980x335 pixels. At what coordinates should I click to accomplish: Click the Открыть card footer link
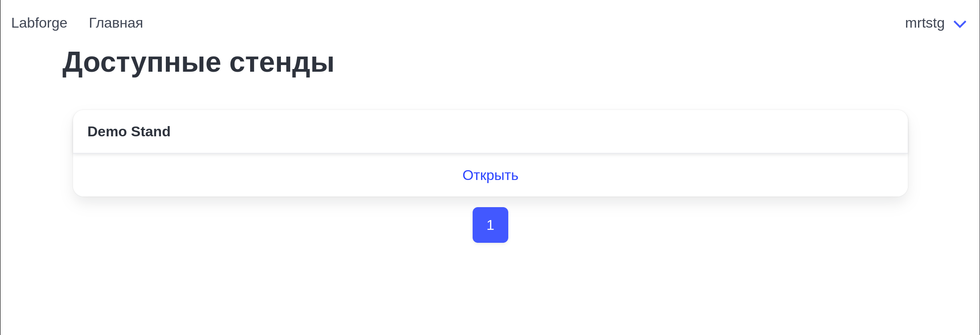[x=490, y=176]
